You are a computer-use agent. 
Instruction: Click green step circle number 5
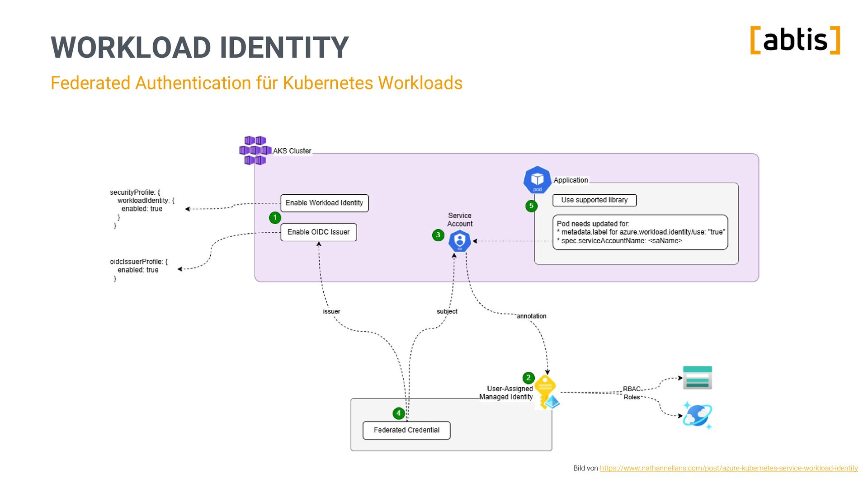pos(531,206)
